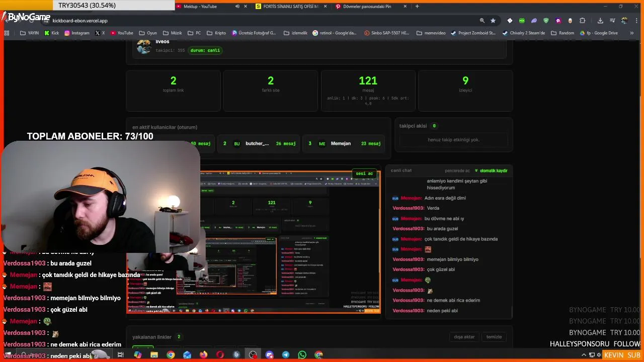The image size is (644, 362).
Task: Open the Müzik bookmarks folder
Action: [x=172, y=33]
